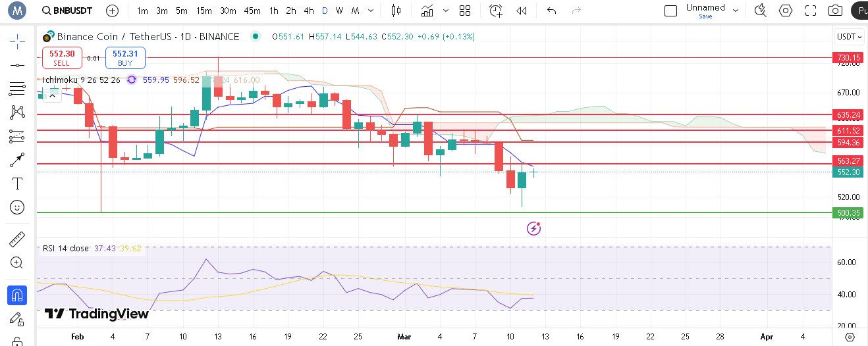Select the Text tool
This screenshot has height=346, width=868.
tap(17, 184)
